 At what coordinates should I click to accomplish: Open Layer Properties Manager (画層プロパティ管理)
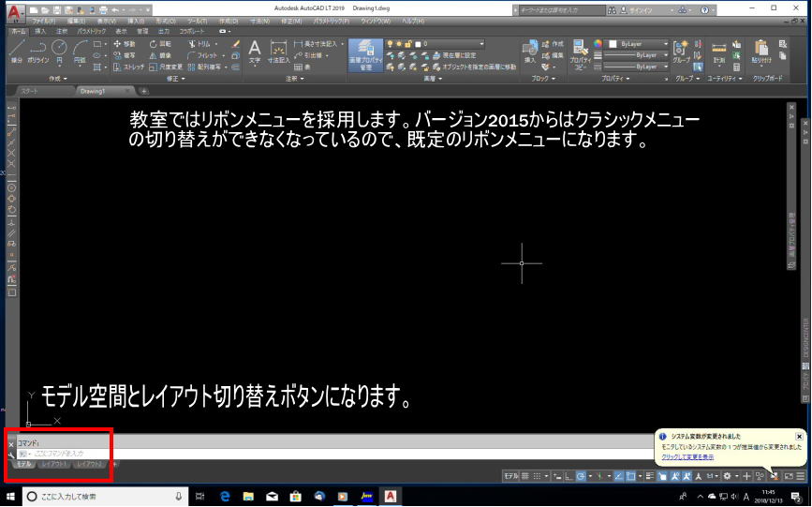365,55
